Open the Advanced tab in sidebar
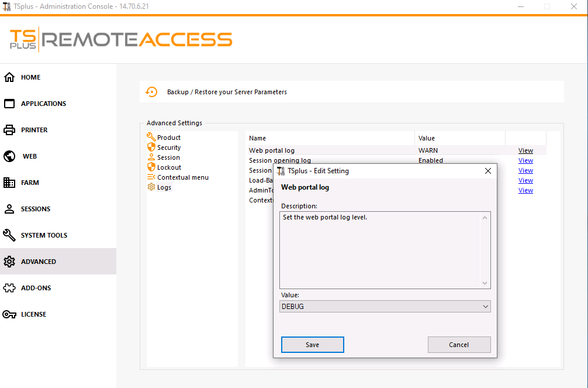Image resolution: width=588 pixels, height=388 pixels. point(39,262)
